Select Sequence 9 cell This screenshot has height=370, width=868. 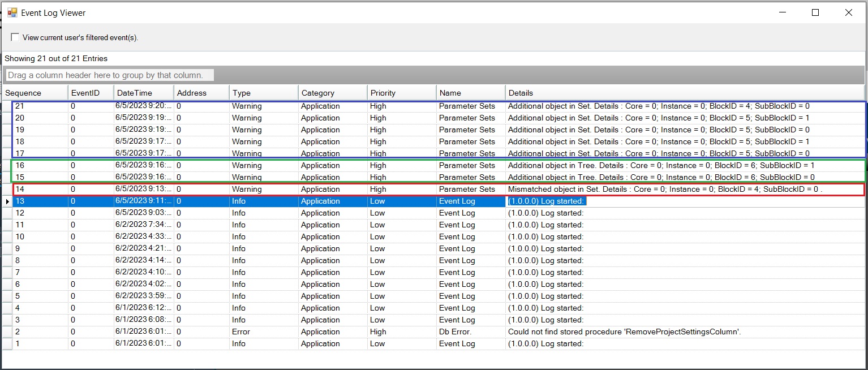click(x=40, y=248)
